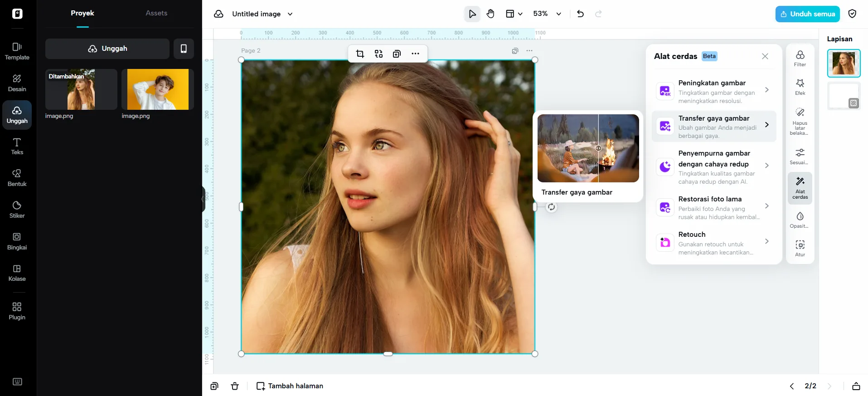This screenshot has height=396, width=868.
Task: Open the Stiker panel in sidebar
Action: (17, 210)
